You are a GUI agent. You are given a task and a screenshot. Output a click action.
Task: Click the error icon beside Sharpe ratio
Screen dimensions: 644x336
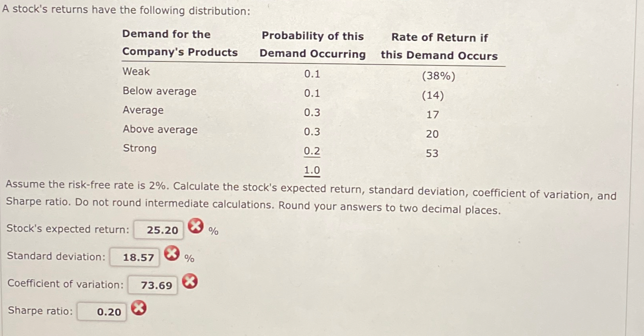click(138, 307)
